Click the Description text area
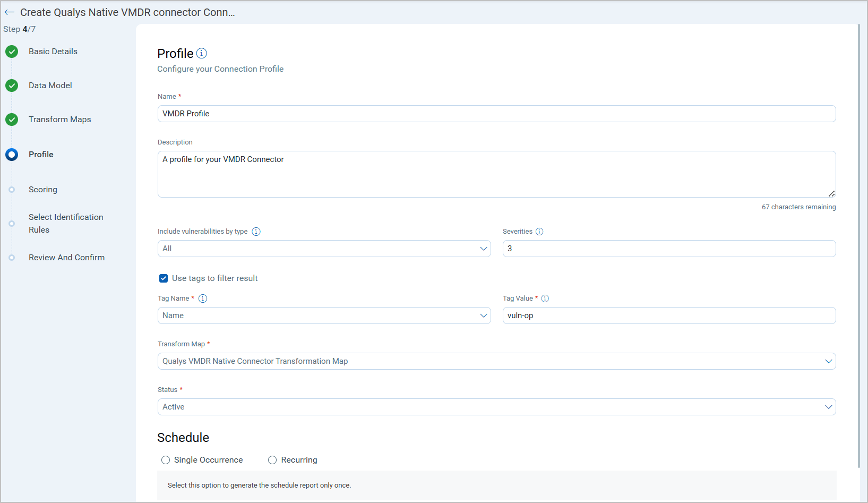Viewport: 868px width, 503px height. [496, 174]
